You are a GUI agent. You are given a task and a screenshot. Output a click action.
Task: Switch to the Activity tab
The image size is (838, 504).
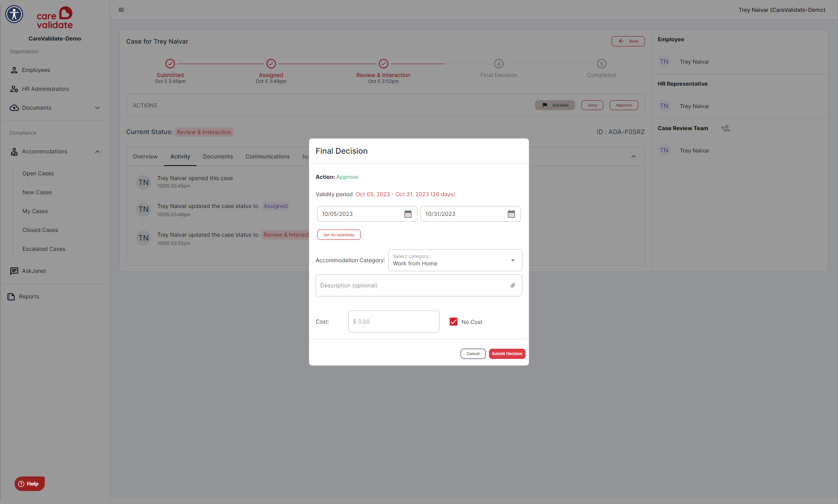pos(180,156)
